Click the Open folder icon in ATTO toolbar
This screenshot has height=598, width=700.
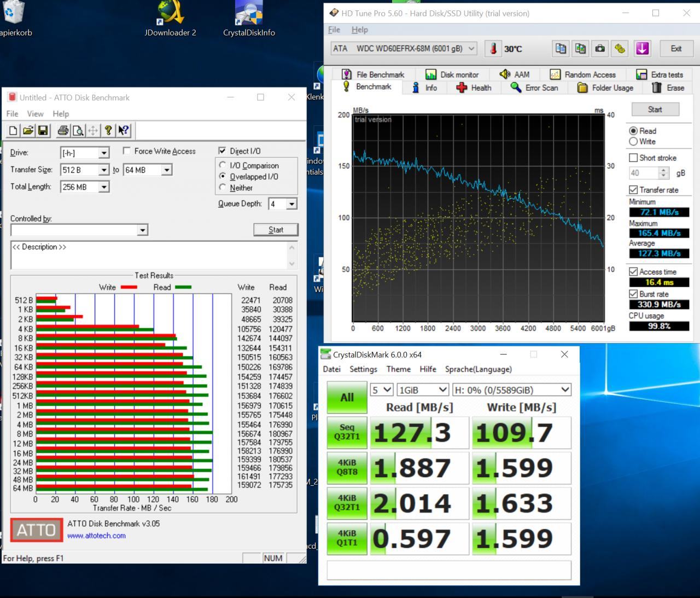[x=28, y=130]
